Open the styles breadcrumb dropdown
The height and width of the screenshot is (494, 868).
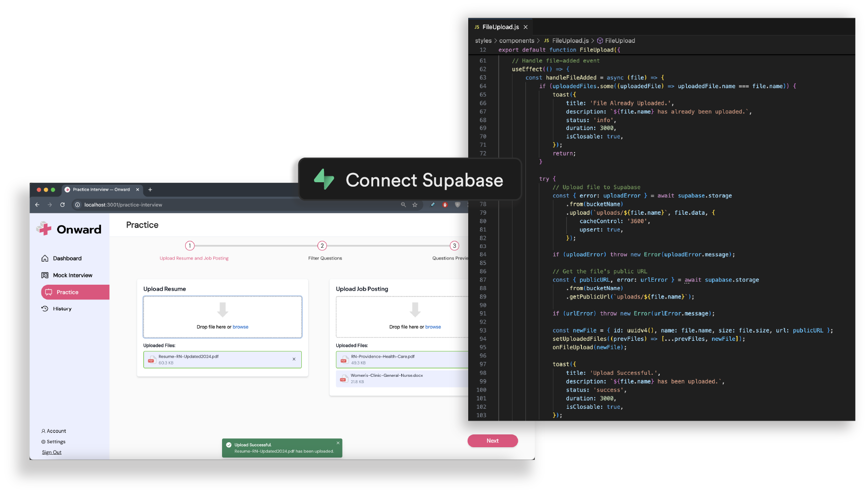(x=483, y=40)
